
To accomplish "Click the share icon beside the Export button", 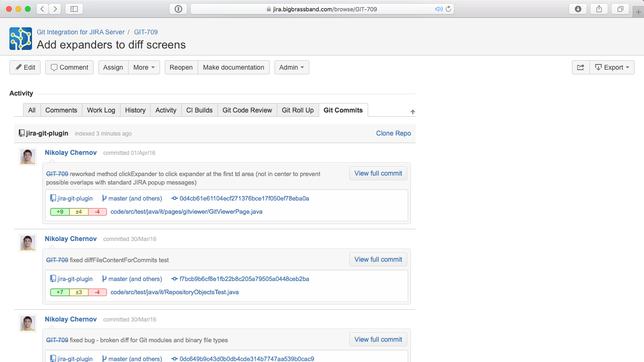I will 580,67.
